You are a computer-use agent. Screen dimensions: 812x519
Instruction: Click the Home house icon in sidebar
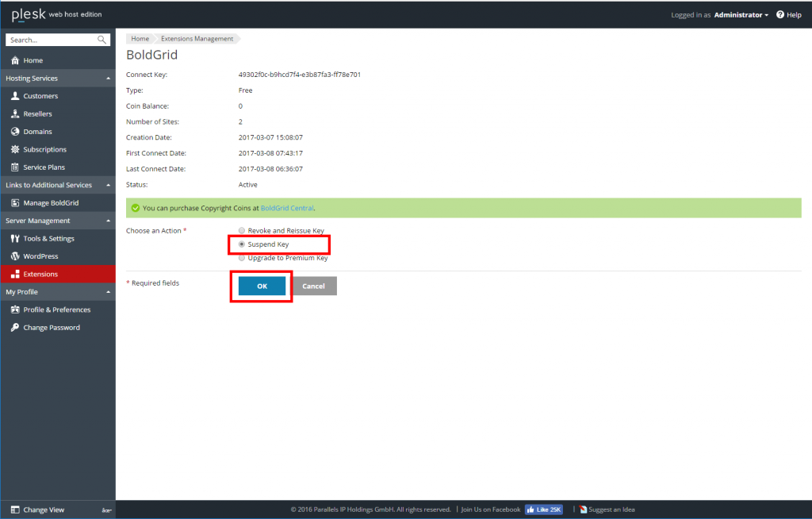tap(15, 60)
